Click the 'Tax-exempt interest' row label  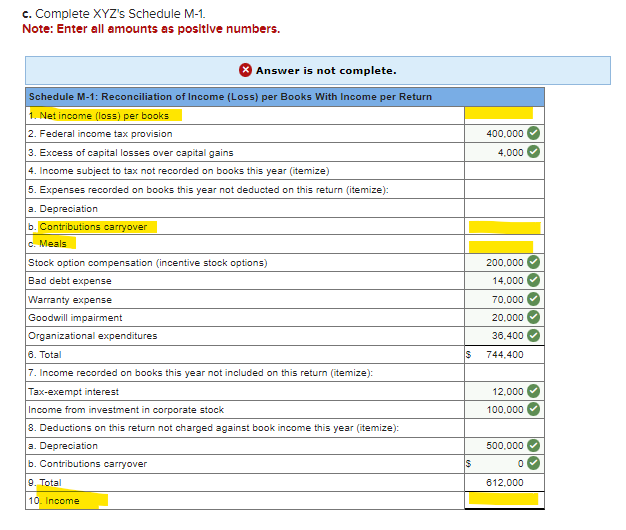point(73,392)
